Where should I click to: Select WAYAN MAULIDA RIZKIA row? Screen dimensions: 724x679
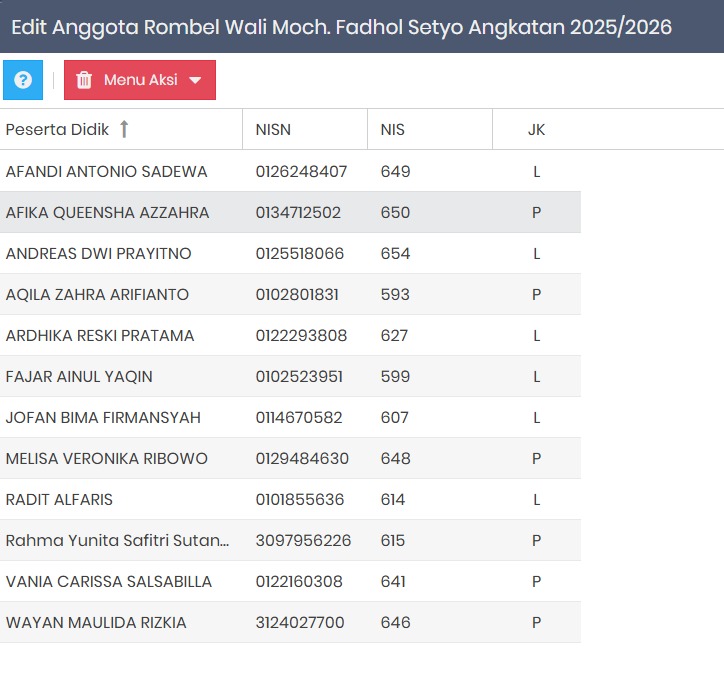click(96, 622)
